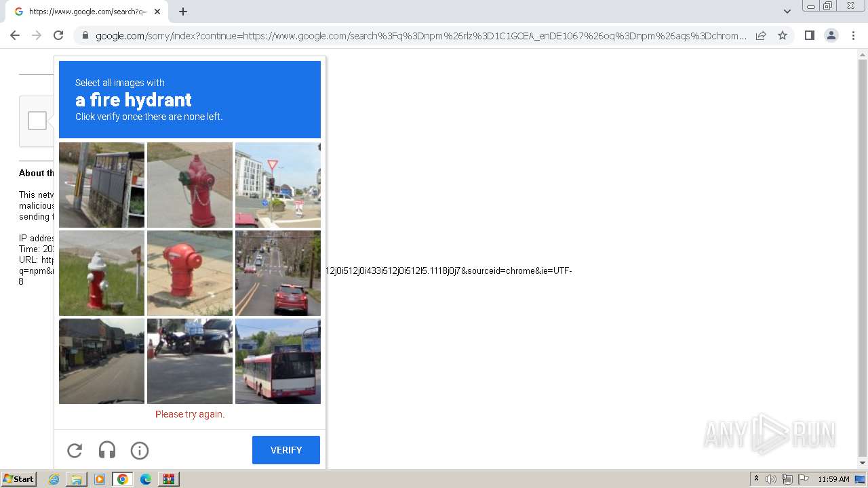
Task: Open the tab search dropdown arrow
Action: click(x=787, y=12)
